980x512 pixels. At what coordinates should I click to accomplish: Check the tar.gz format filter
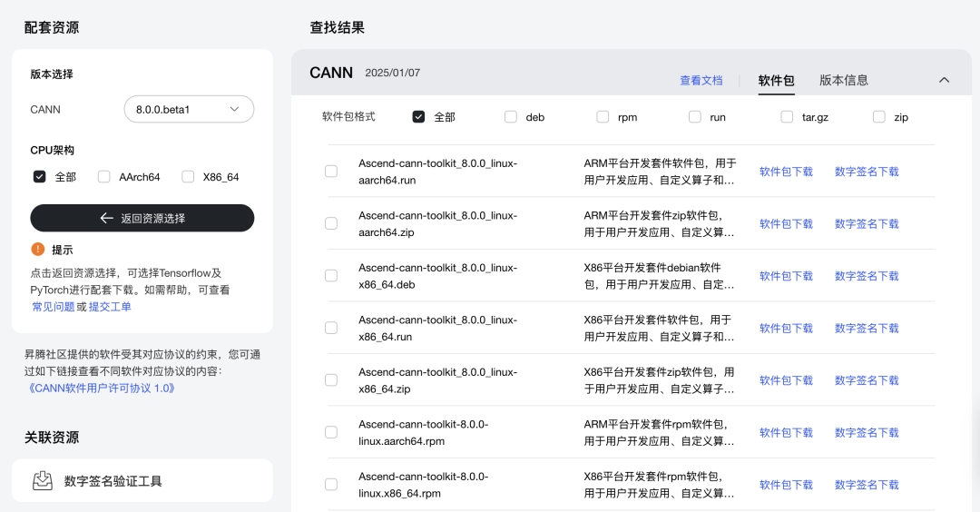tap(787, 117)
